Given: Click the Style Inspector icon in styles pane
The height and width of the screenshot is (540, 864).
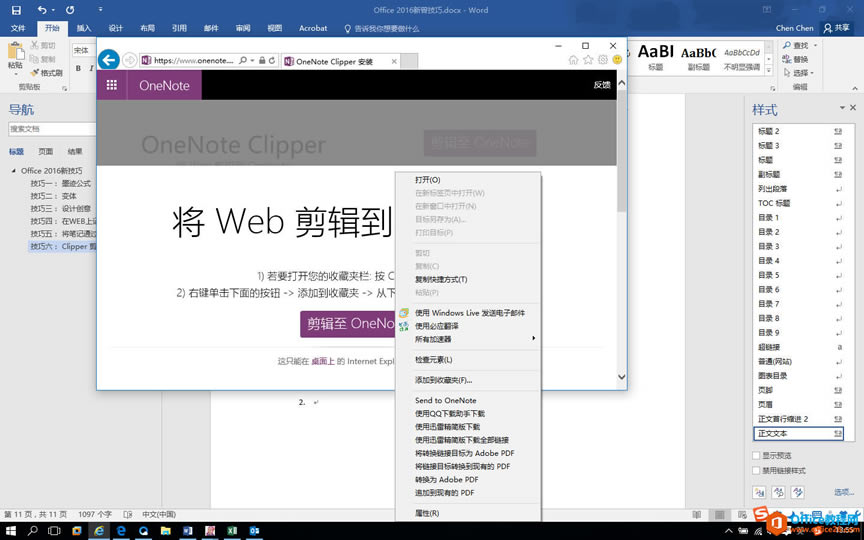Looking at the screenshot, I should (779, 493).
